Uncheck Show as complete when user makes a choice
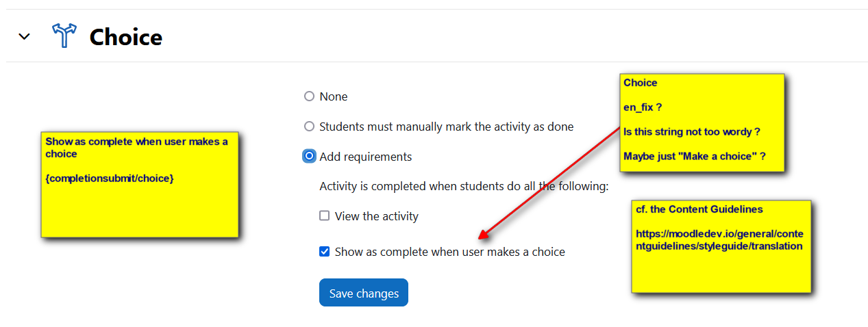Screen dimensions: 868x327 click(325, 252)
